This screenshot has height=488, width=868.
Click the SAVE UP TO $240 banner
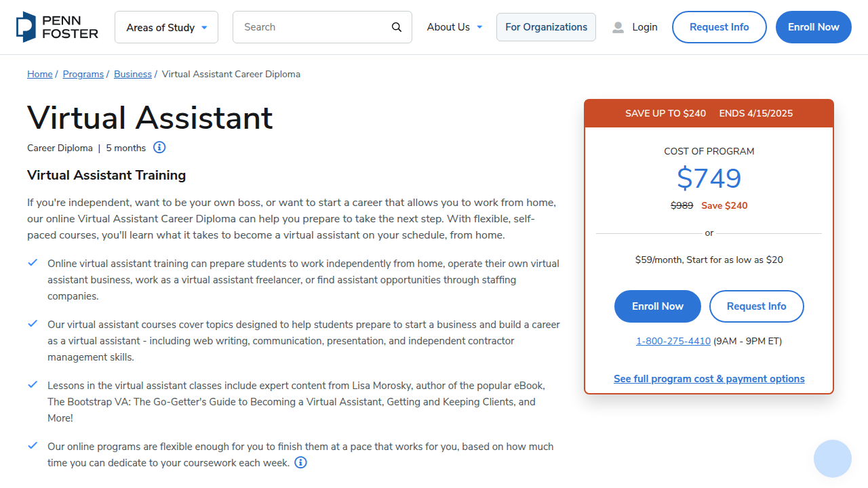tap(709, 113)
